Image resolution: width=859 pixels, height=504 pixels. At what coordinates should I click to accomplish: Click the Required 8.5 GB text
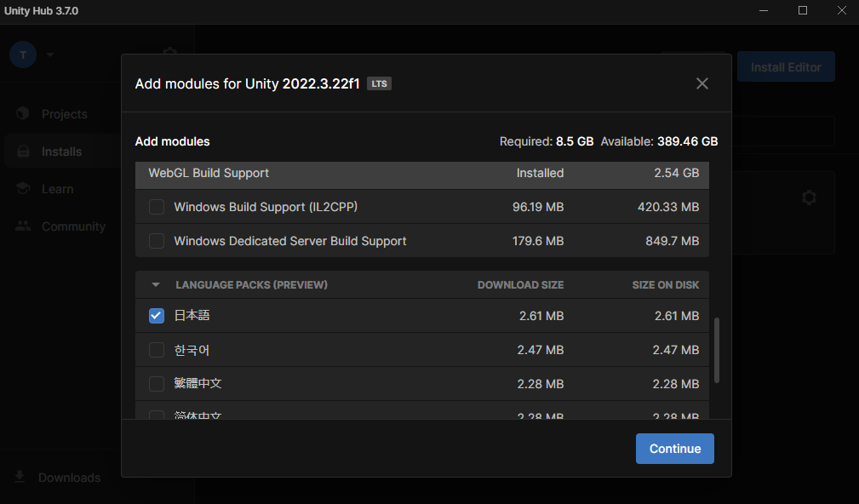[547, 141]
